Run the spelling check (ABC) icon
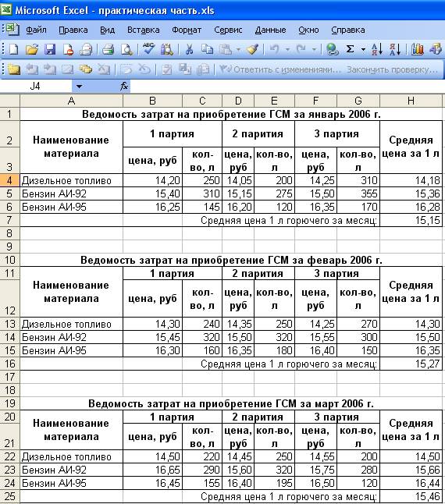The width and height of the screenshot is (445, 504). (148, 49)
